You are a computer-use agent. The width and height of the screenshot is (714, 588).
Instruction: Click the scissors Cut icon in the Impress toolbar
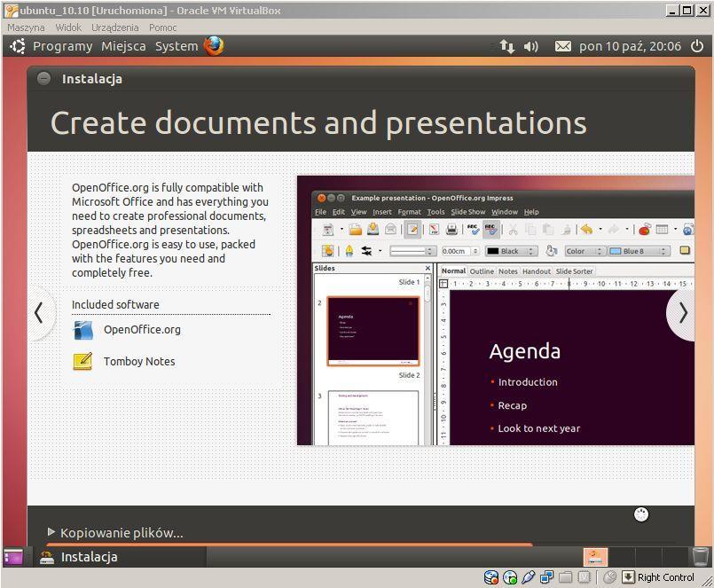pos(514,230)
